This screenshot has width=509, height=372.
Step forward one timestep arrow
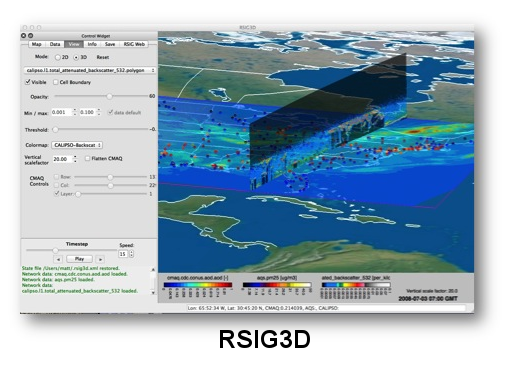(x=100, y=259)
